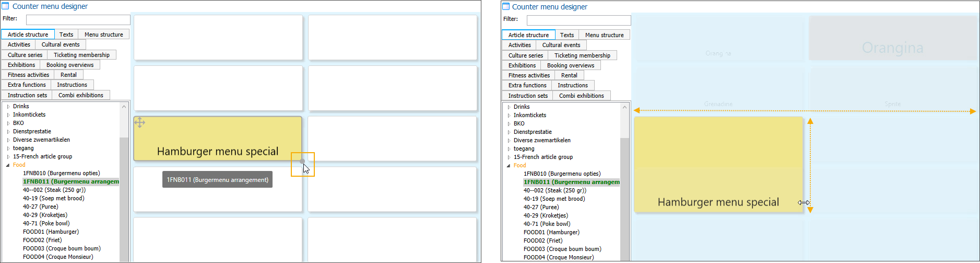Click the resize dot on the left Hamburger tile corner
The image size is (980, 263).
click(302, 161)
